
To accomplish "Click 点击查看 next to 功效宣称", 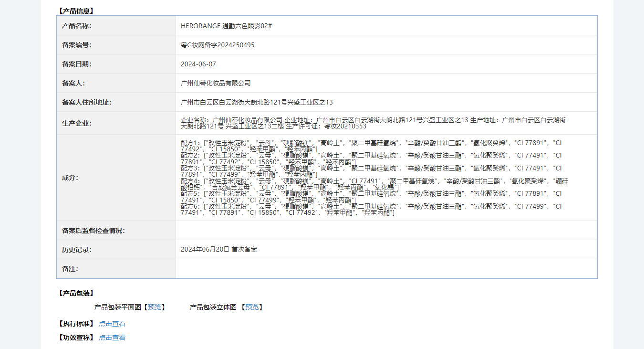I will click(112, 338).
